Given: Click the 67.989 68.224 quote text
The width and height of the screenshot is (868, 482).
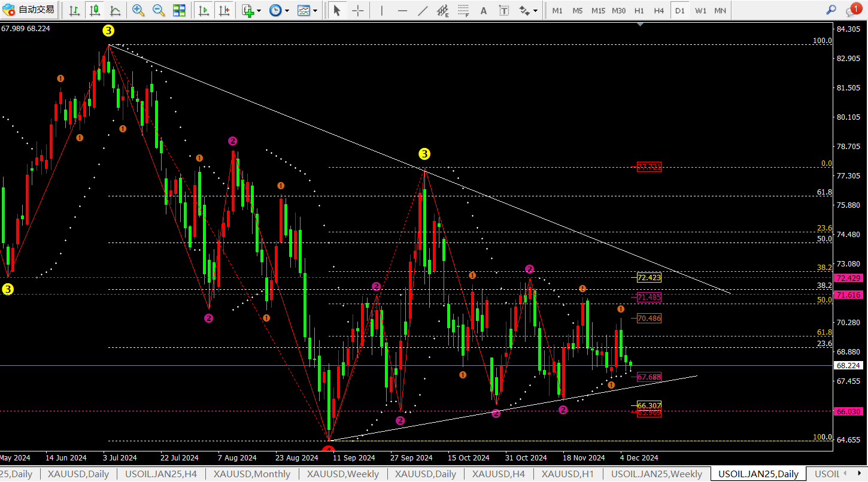Looking at the screenshot, I should (x=26, y=28).
